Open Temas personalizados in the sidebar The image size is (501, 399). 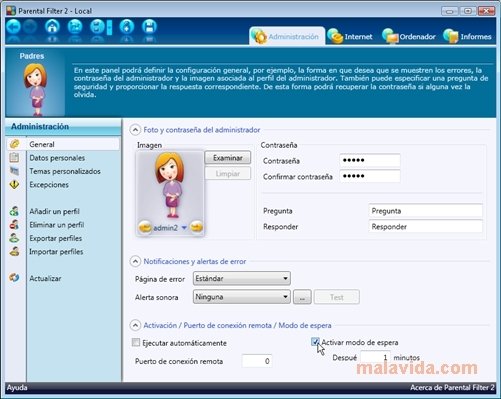[65, 171]
